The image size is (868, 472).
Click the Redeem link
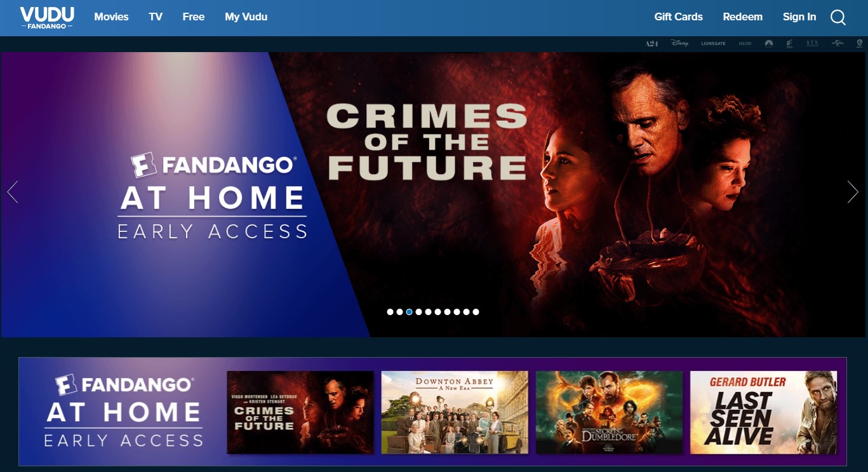pos(742,17)
